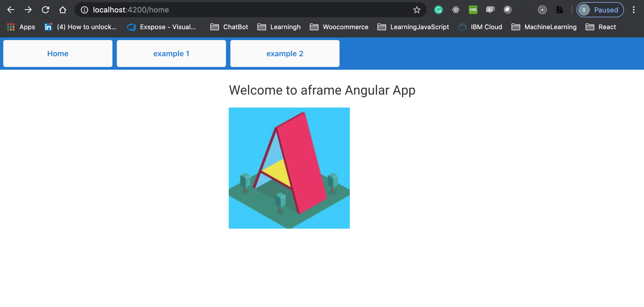Open the React Developer Tools extension
The width and height of the screenshot is (644, 307).
(x=456, y=10)
